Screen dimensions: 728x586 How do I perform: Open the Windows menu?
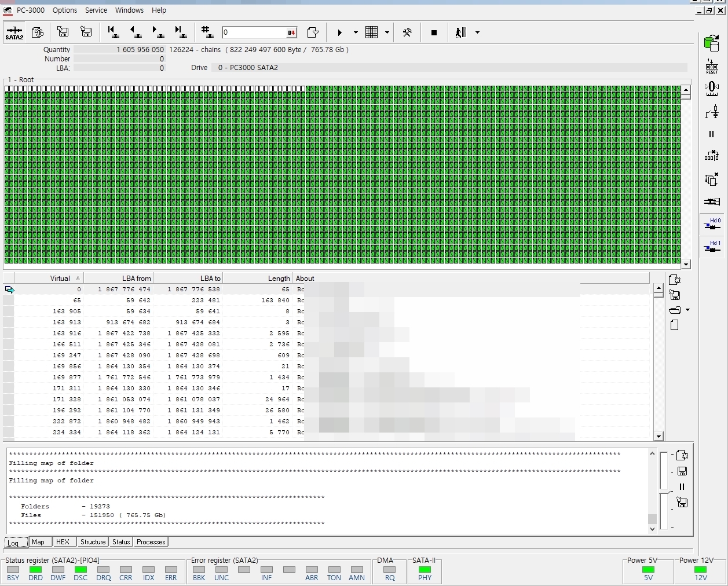tap(129, 10)
